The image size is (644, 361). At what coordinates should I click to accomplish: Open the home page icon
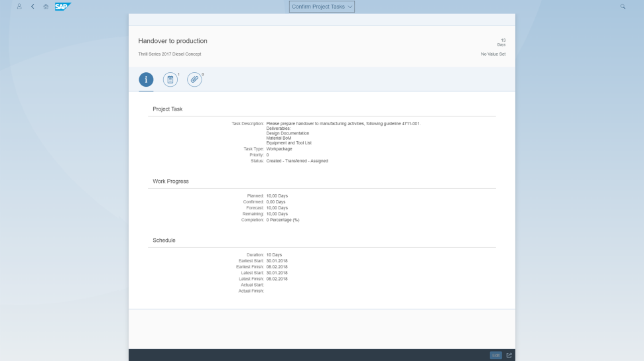[46, 7]
